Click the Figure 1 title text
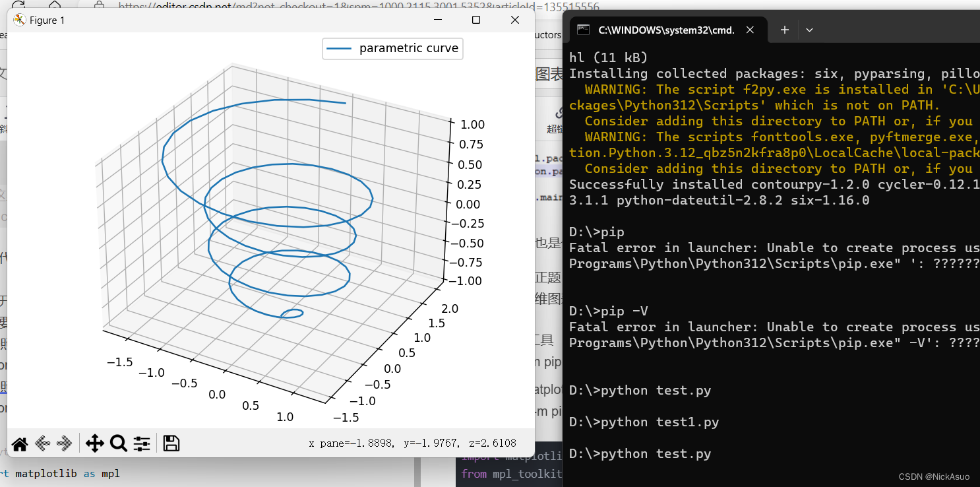 [47, 20]
